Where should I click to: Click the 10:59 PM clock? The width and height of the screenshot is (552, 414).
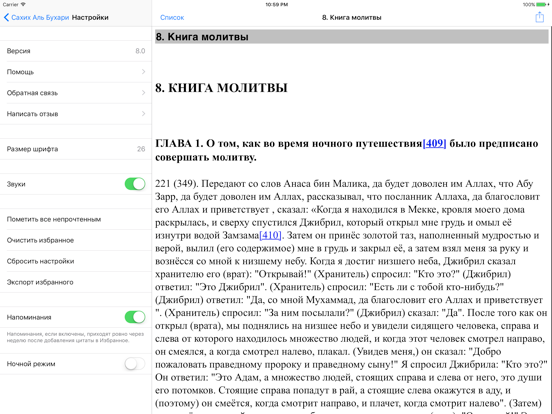coord(277,4)
